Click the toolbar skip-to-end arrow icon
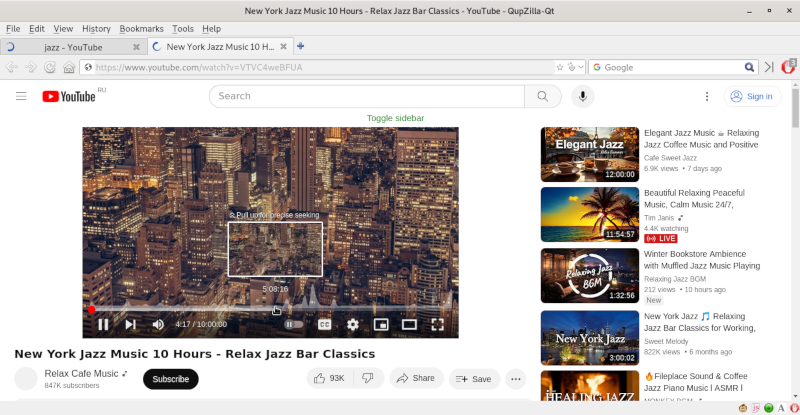The image size is (800, 415). pos(769,67)
